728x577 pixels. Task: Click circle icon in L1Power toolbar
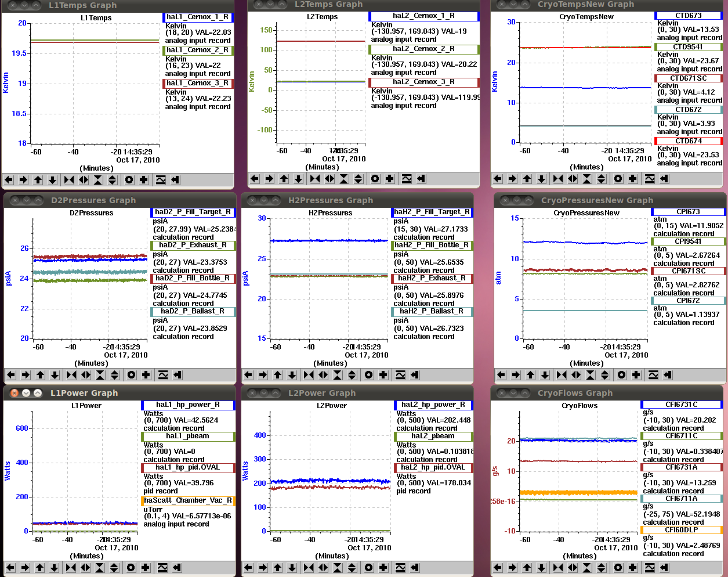click(x=131, y=568)
